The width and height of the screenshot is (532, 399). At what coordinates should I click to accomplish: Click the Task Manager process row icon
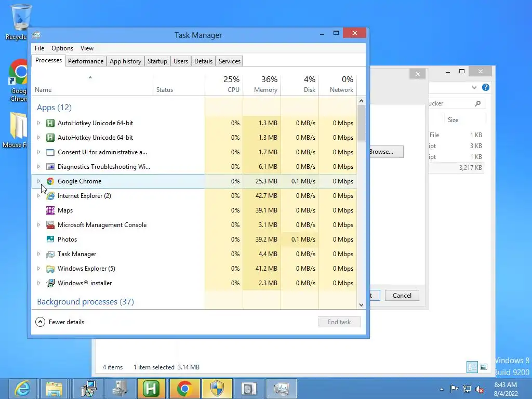tap(50, 254)
